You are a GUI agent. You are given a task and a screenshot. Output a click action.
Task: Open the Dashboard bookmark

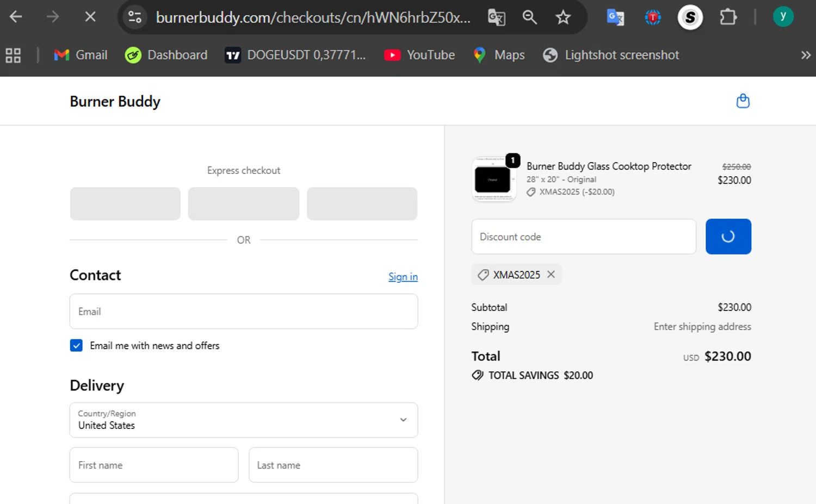[166, 55]
